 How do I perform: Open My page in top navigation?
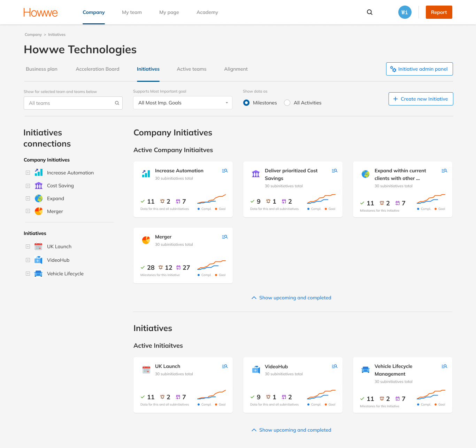click(x=169, y=12)
